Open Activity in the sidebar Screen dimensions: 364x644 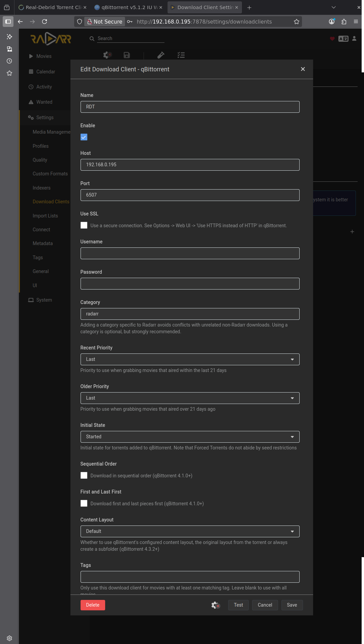point(44,87)
